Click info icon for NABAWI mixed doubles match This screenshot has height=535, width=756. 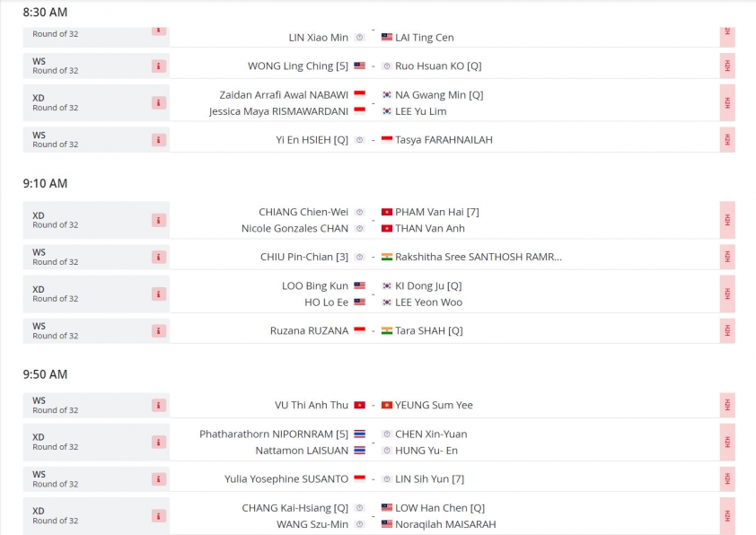pos(159,102)
